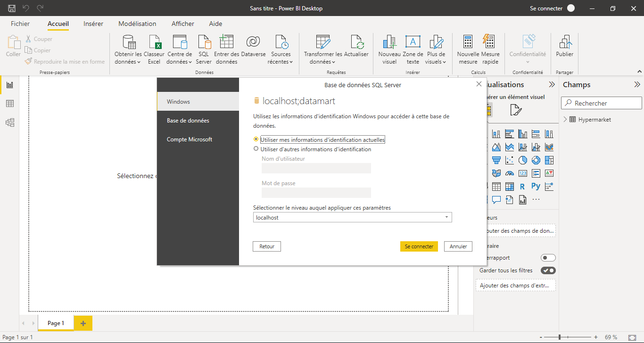
Task: Select the Page 1 tab
Action: pos(56,323)
